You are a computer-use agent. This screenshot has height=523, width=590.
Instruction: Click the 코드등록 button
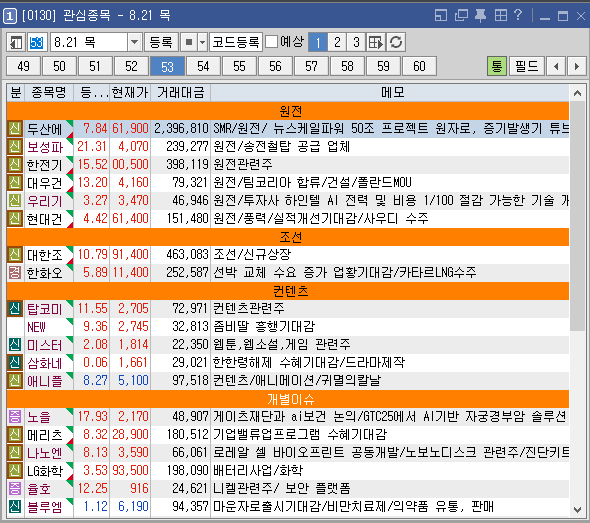pyautogui.click(x=236, y=42)
